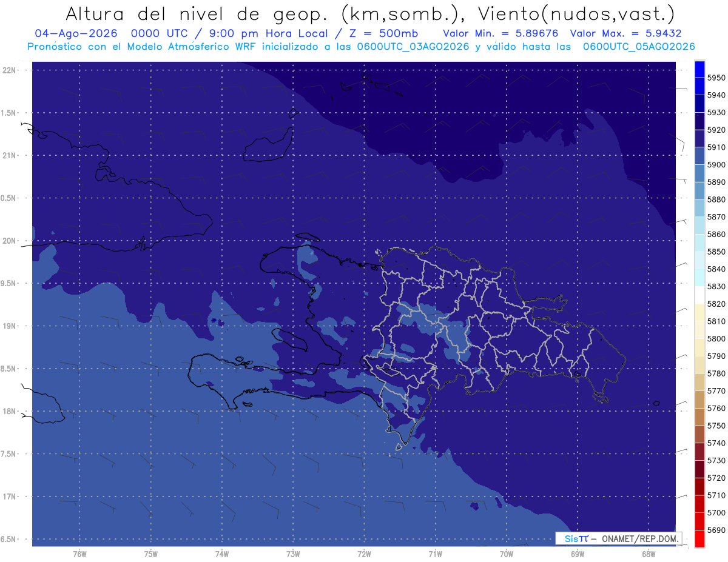Click the 5760 legend label
728x562 pixels.
click(x=716, y=409)
